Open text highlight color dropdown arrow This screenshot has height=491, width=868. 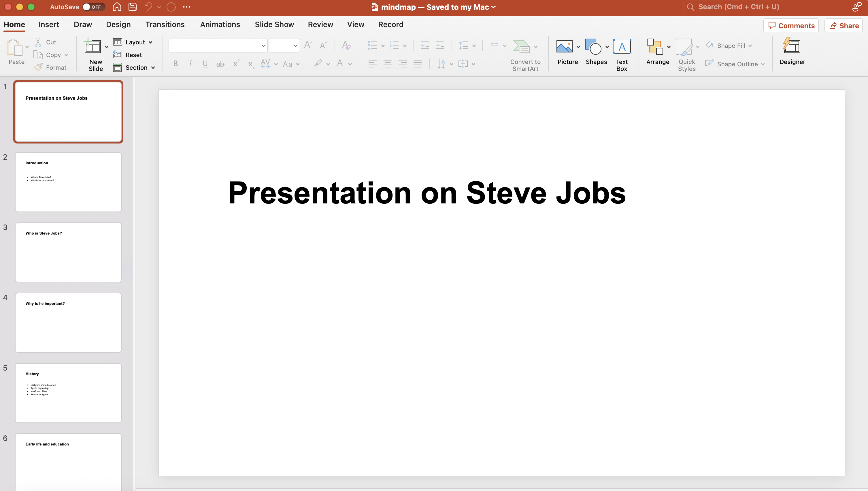click(x=328, y=64)
